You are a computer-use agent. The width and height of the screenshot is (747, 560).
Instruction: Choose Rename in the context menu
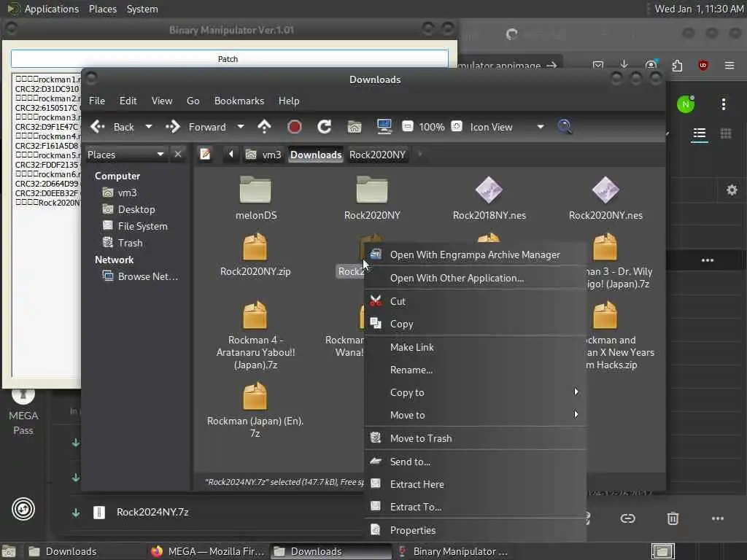pos(475,370)
